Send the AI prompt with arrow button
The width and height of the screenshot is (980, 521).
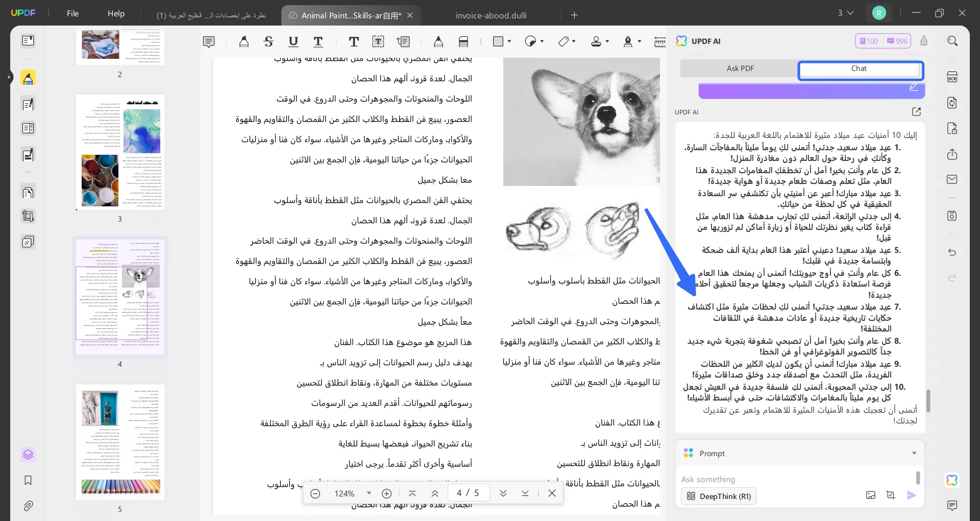(912, 495)
